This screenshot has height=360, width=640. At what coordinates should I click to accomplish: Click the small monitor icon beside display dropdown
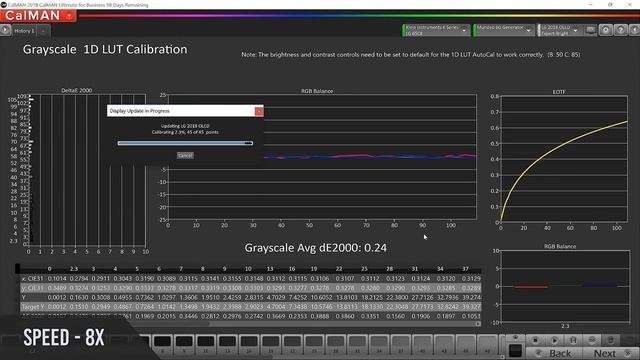(590, 30)
